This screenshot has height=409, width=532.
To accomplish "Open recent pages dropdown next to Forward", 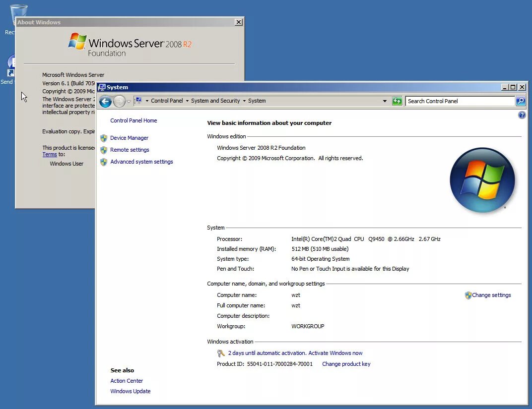I will [x=129, y=101].
